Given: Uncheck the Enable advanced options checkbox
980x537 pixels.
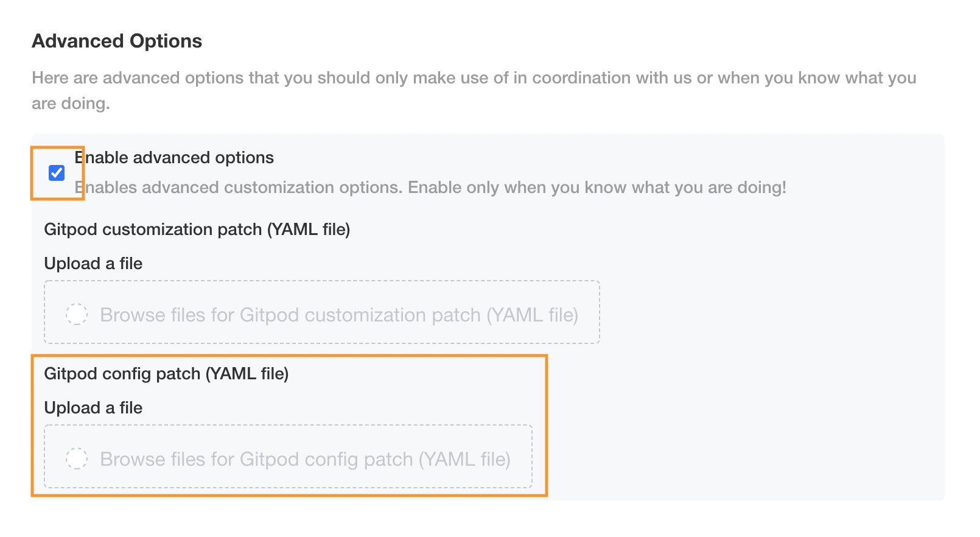Looking at the screenshot, I should tap(57, 173).
